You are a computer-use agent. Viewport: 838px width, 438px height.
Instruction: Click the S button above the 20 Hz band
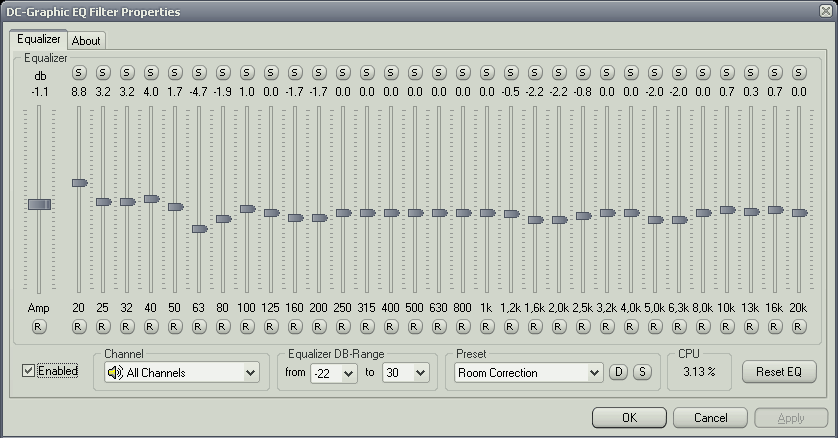coord(79,73)
